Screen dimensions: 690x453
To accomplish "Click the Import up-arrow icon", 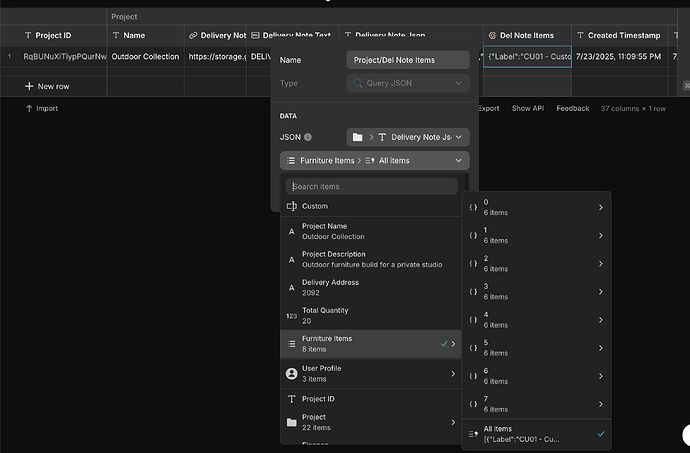I will tap(29, 108).
